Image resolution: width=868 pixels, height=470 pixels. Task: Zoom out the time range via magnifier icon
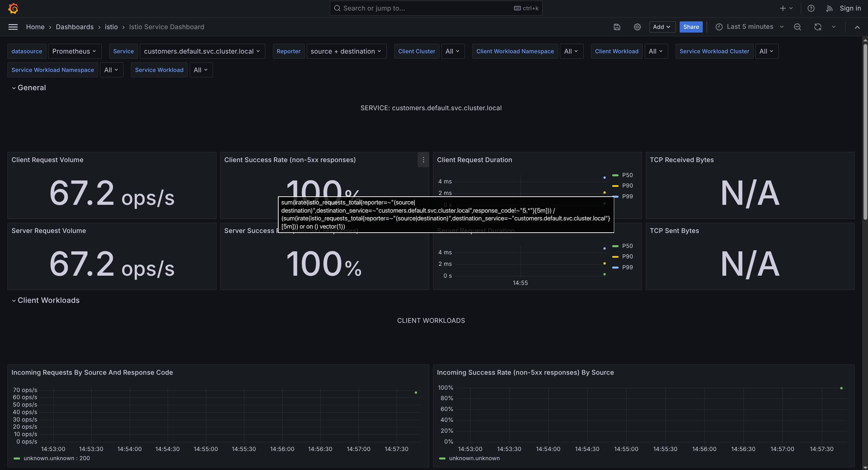797,27
